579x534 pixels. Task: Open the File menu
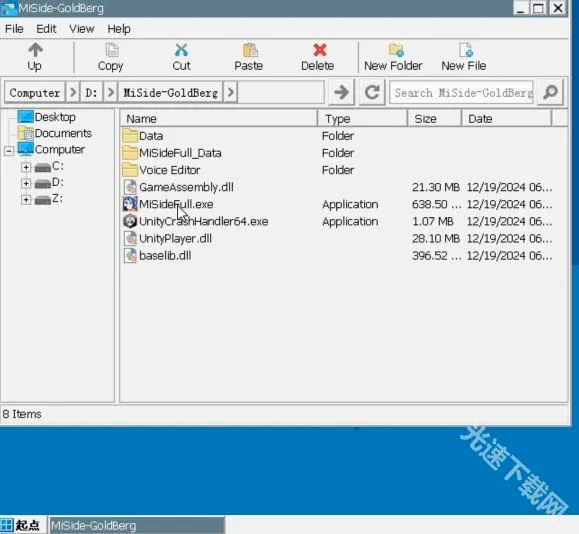(x=14, y=29)
